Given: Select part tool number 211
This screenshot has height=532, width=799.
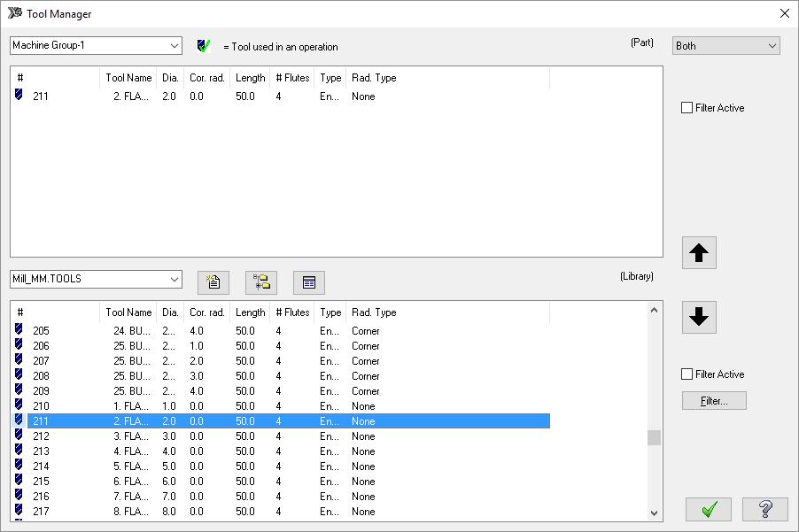Looking at the screenshot, I should [x=41, y=96].
